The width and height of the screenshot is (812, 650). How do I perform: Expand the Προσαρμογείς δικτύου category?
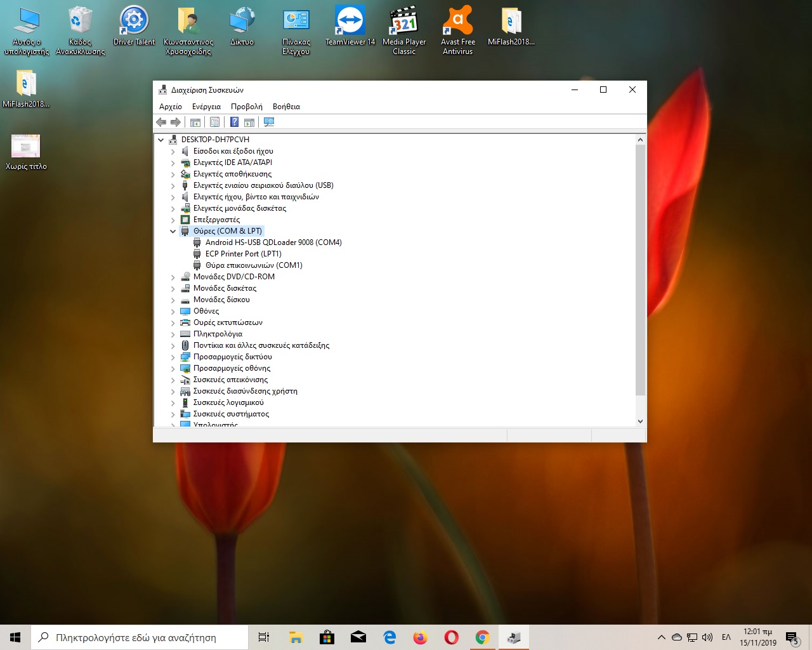point(173,357)
